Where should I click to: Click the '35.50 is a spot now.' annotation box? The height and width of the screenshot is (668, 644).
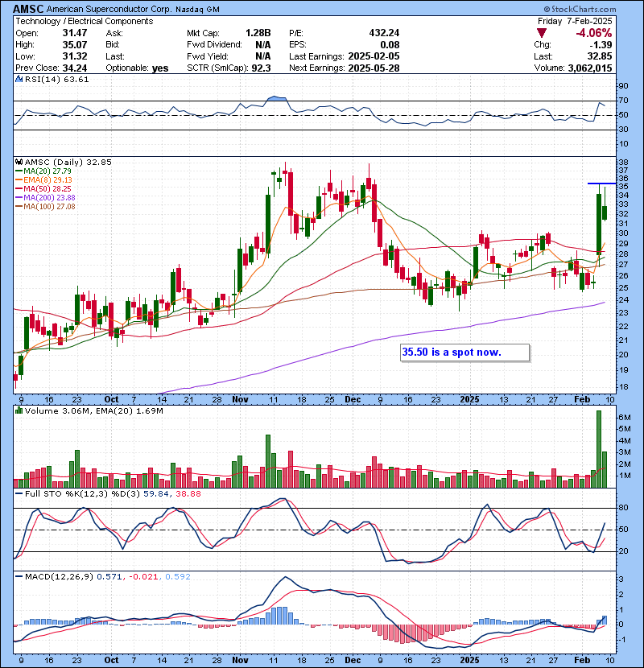(x=464, y=353)
